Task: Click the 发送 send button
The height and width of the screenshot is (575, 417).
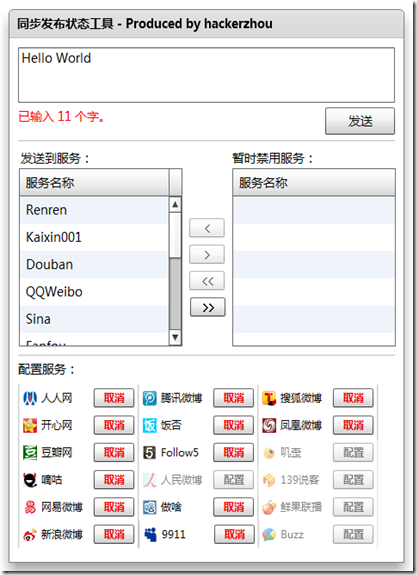Action: point(360,121)
